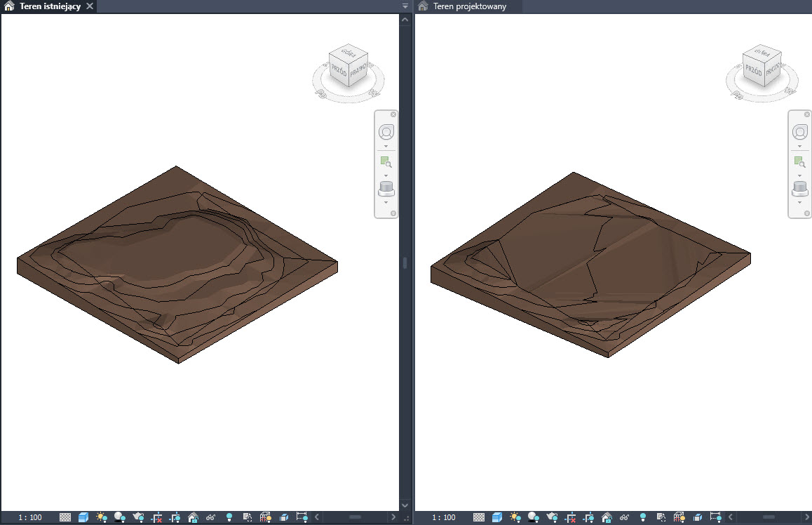This screenshot has height=525, width=812.
Task: Toggle crop region visibility in right view
Action: [x=589, y=517]
